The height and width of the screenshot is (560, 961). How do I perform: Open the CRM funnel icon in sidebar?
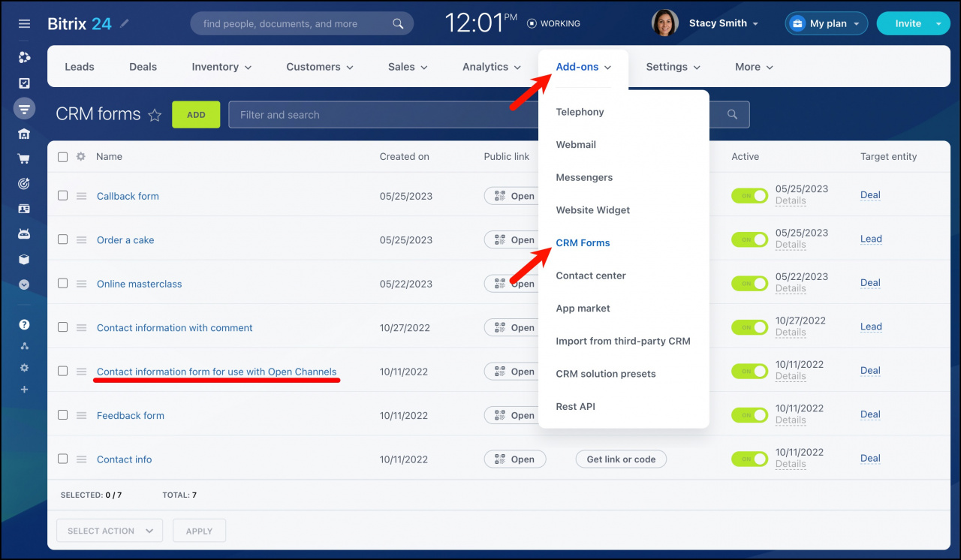[24, 109]
